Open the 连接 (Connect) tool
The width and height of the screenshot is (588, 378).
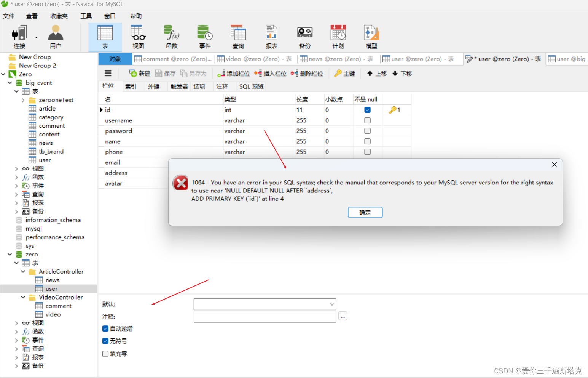tap(19, 36)
